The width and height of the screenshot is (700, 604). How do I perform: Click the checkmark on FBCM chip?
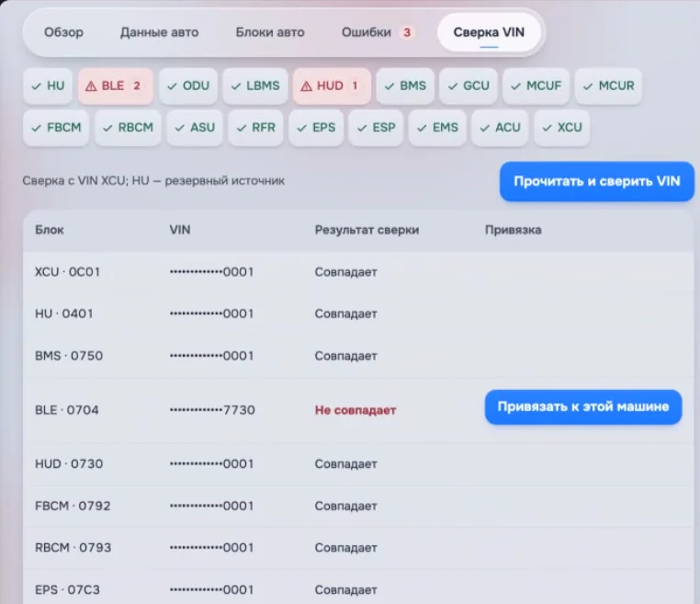point(36,128)
